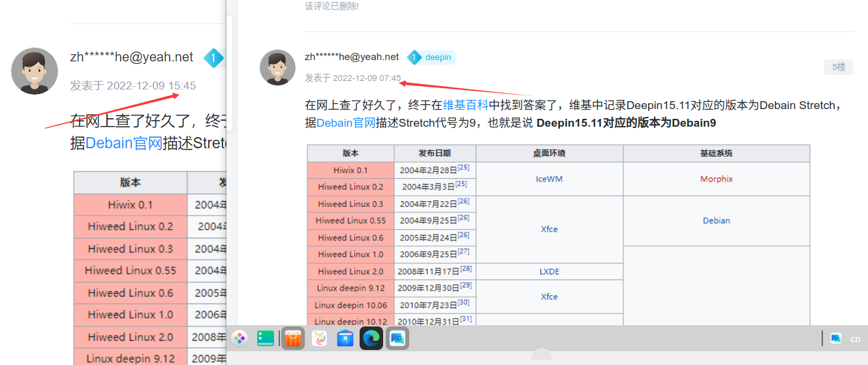Select Hiweed Linux 0.2 in left window
Screen dimensions: 868x365
click(131, 227)
